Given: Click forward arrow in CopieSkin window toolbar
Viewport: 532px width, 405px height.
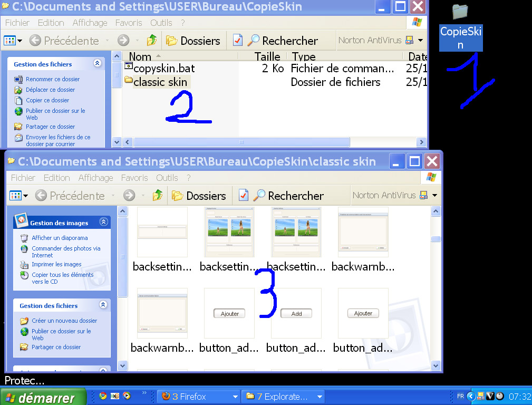Looking at the screenshot, I should 123,41.
